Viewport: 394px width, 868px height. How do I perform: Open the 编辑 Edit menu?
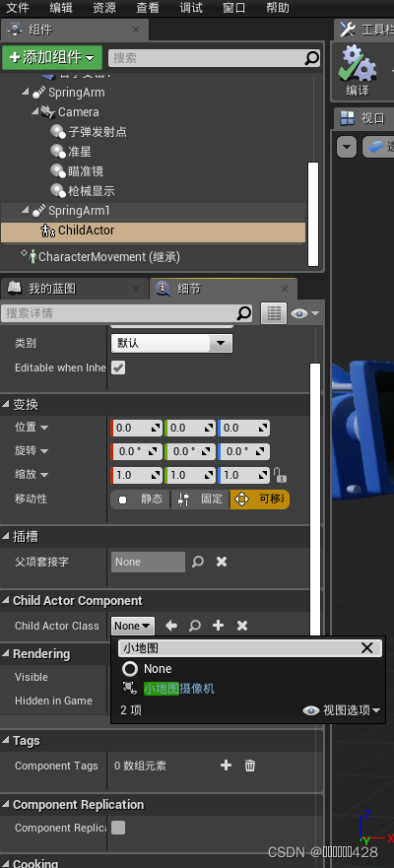tap(60, 8)
